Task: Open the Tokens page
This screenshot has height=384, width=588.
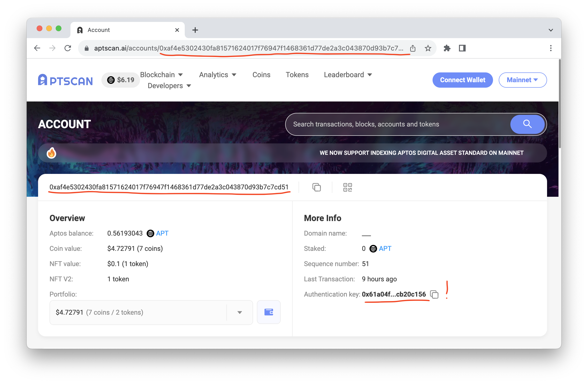Action: click(297, 75)
